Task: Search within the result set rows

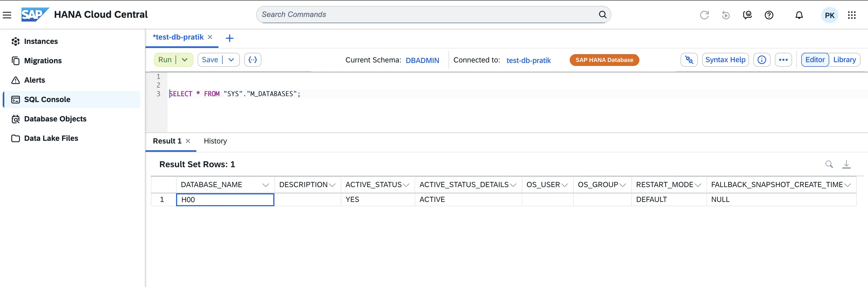Action: (x=829, y=164)
